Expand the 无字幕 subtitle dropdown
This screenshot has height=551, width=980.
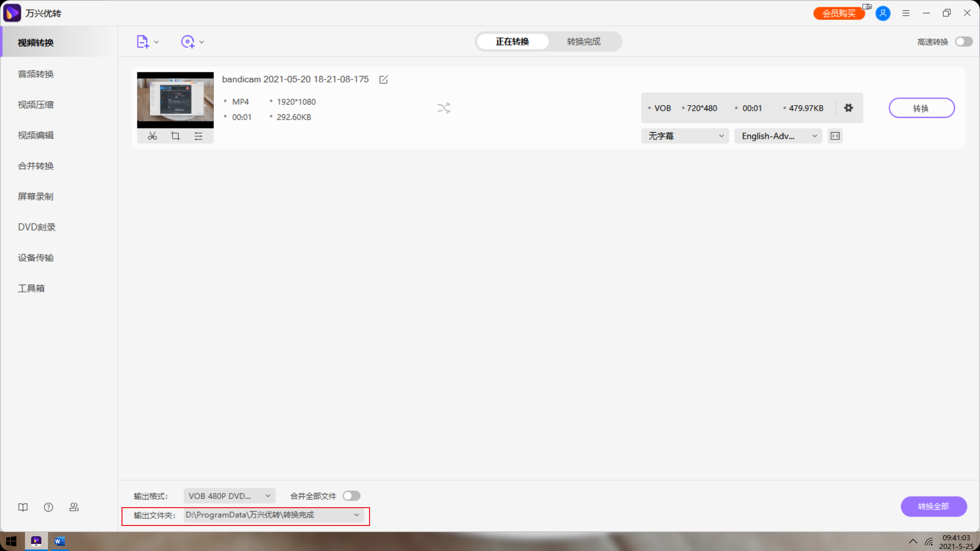(685, 136)
